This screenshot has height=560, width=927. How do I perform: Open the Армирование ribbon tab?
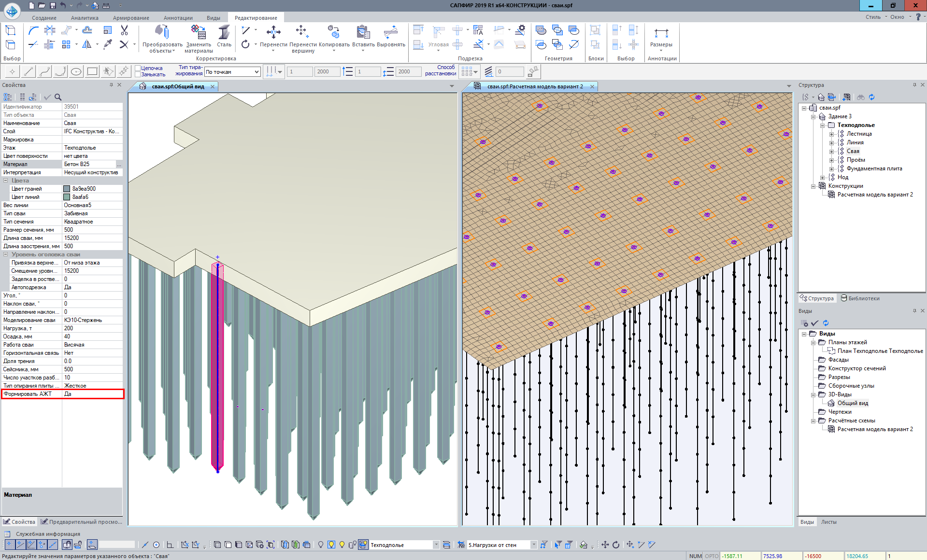(131, 18)
